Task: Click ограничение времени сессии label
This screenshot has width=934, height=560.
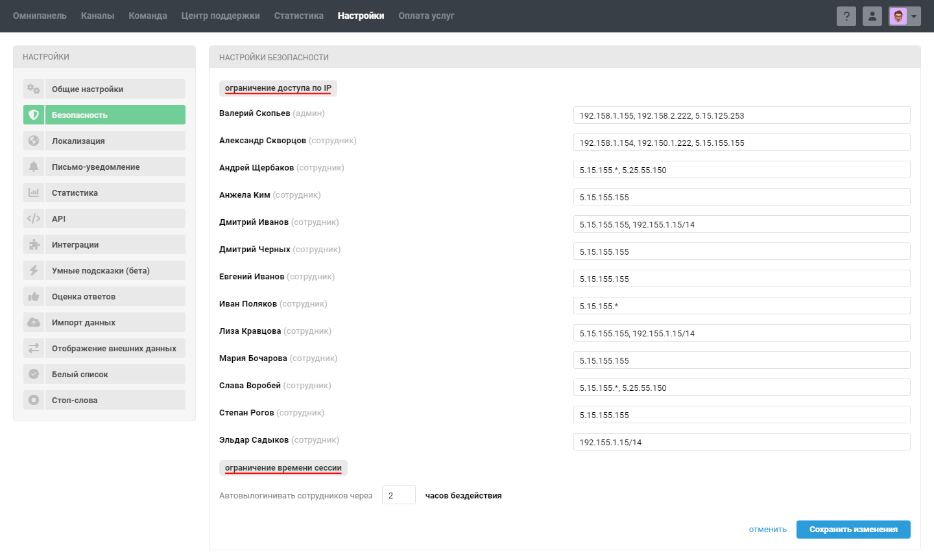Action: pos(283,468)
